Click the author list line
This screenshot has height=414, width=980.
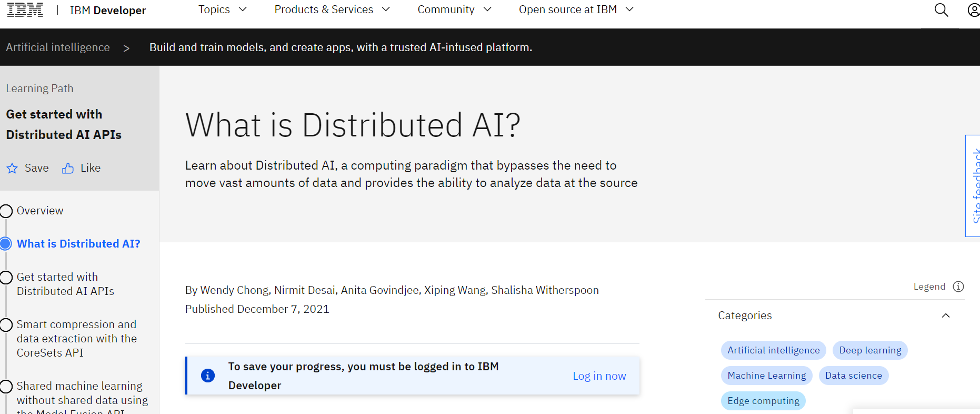point(392,290)
